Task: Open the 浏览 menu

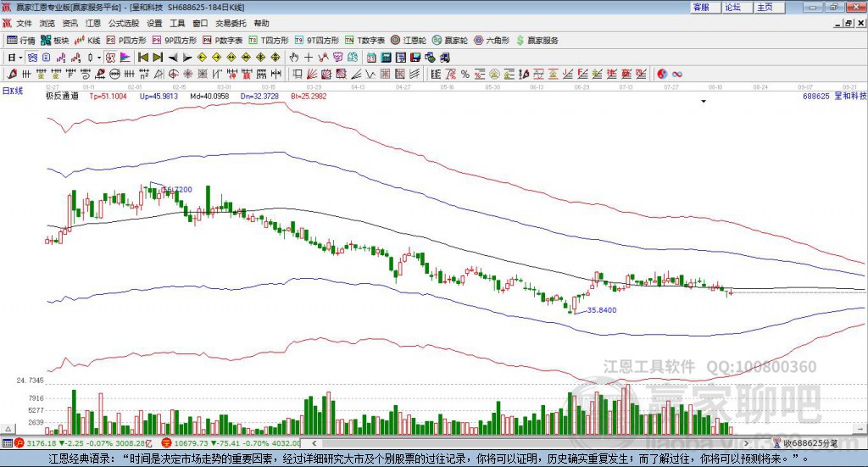Action: coord(47,23)
